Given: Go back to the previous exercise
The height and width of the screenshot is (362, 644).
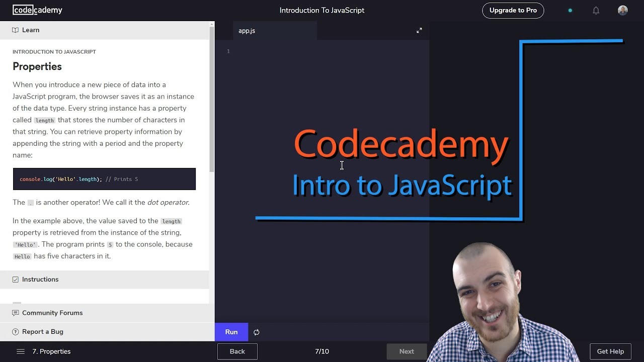Looking at the screenshot, I should click(x=237, y=351).
